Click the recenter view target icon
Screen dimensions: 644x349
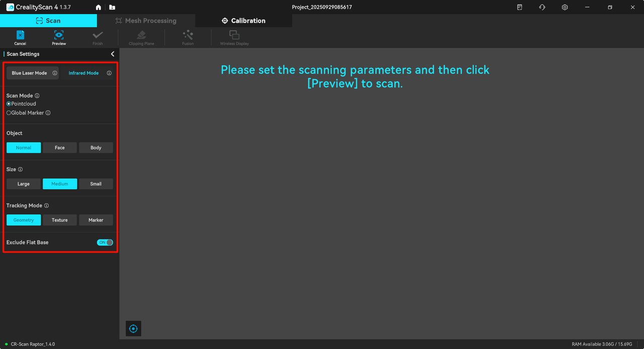pos(133,329)
